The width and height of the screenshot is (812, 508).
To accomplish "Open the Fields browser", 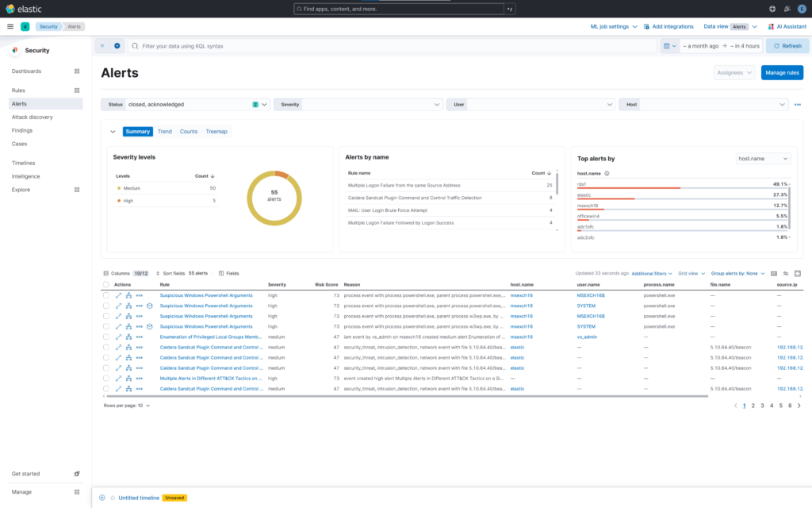I will pyautogui.click(x=228, y=273).
